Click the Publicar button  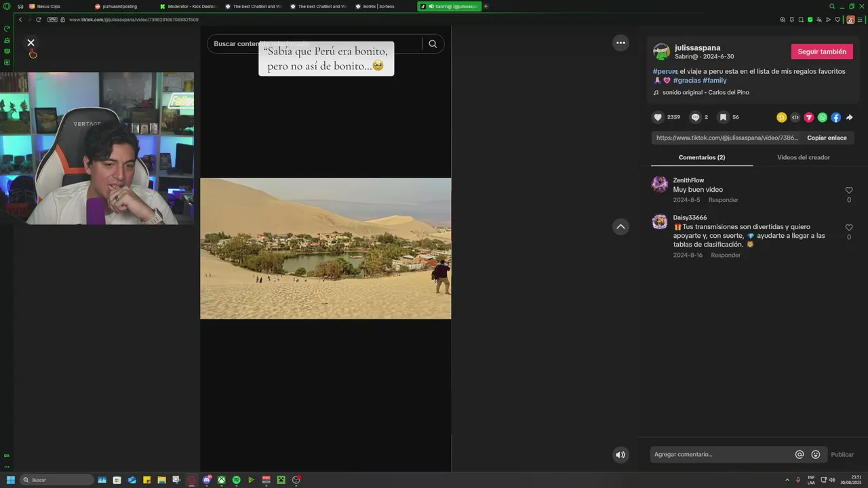(x=842, y=455)
